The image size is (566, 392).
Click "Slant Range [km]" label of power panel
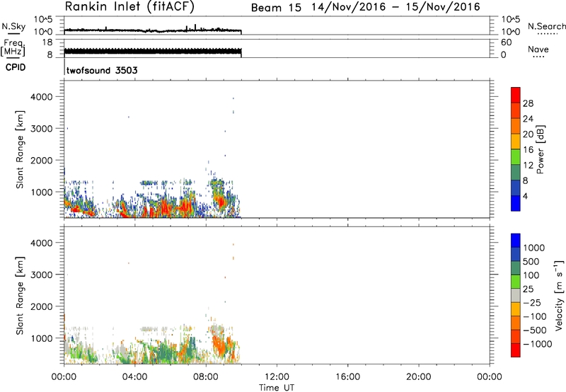click(20, 149)
